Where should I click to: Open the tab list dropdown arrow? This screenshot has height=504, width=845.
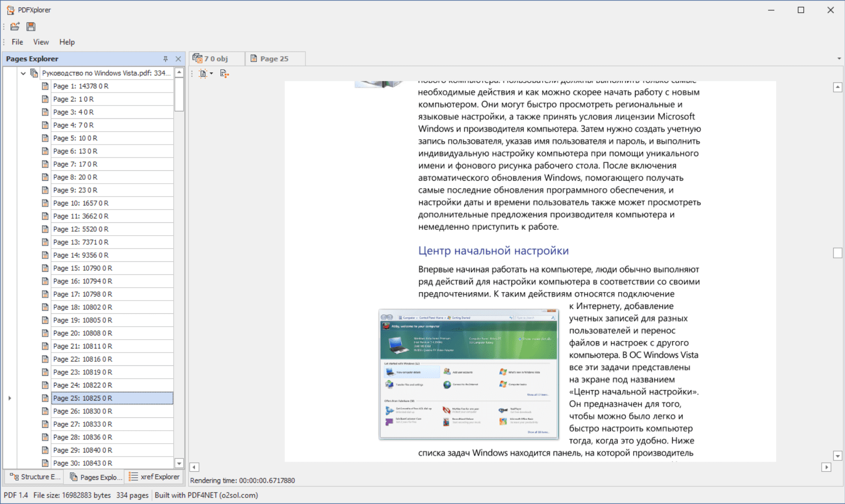pos(839,58)
